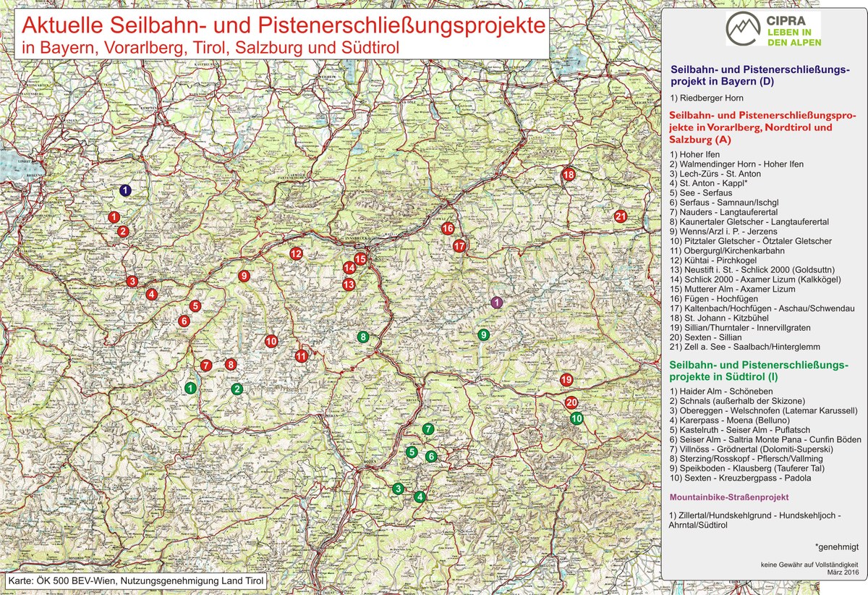This screenshot has height=595, width=868.
Task: Click green marker 1 for Haider Alm
Action: click(192, 389)
